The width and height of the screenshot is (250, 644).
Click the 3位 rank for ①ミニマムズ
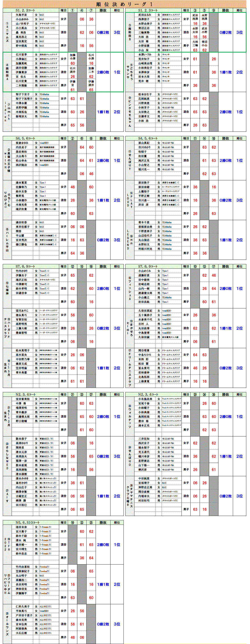coord(117,33)
